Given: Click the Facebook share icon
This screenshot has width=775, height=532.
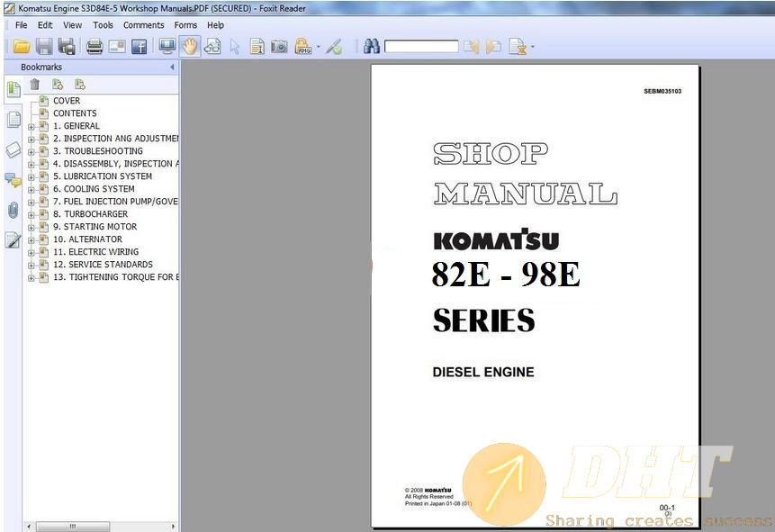Looking at the screenshot, I should (x=140, y=47).
